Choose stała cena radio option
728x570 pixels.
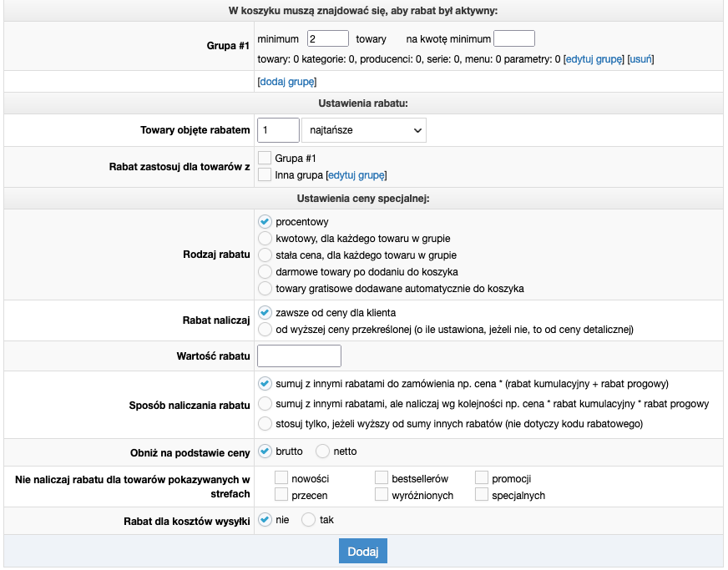265,255
